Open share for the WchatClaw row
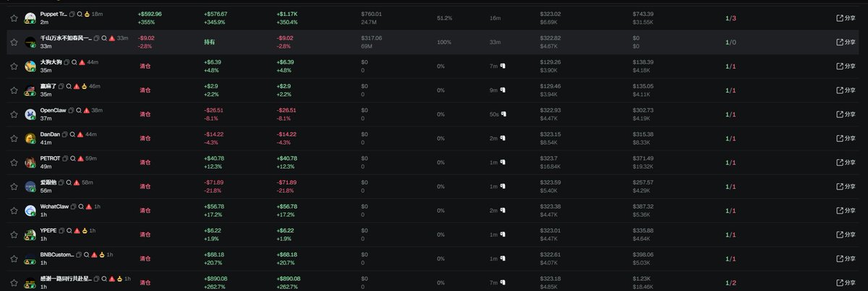This screenshot has height=291, width=868. (845, 211)
